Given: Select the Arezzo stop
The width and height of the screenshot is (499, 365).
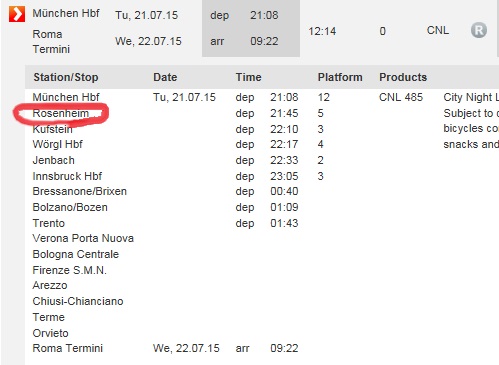Looking at the screenshot, I should tap(50, 285).
